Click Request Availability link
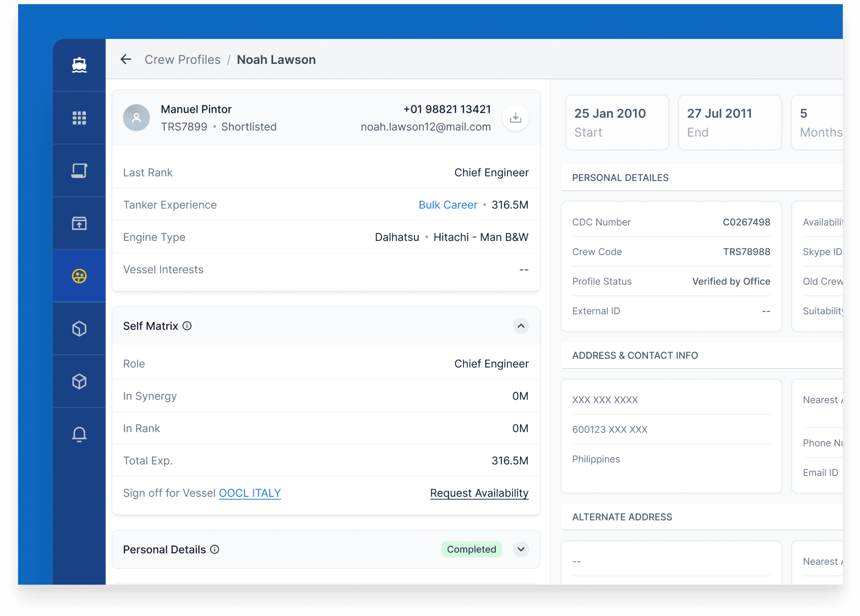 point(479,493)
